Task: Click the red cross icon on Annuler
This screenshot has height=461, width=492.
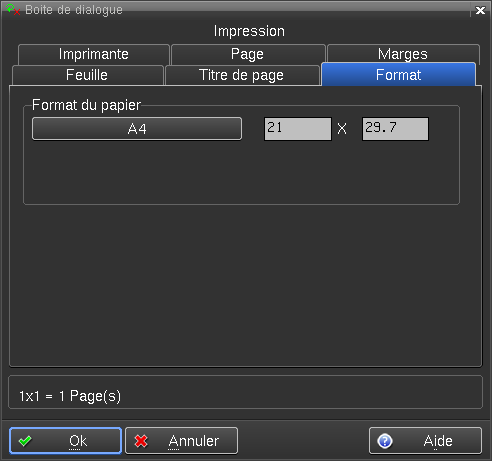Action: click(x=141, y=441)
